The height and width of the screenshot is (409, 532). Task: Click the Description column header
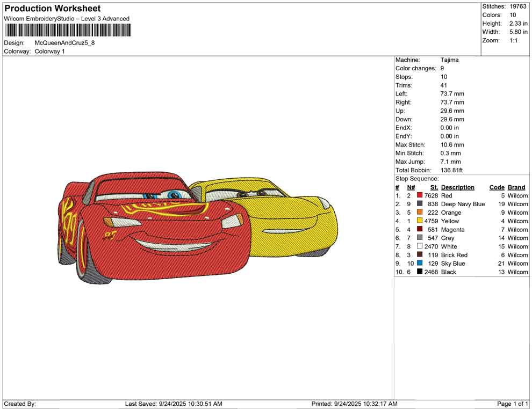point(457,187)
